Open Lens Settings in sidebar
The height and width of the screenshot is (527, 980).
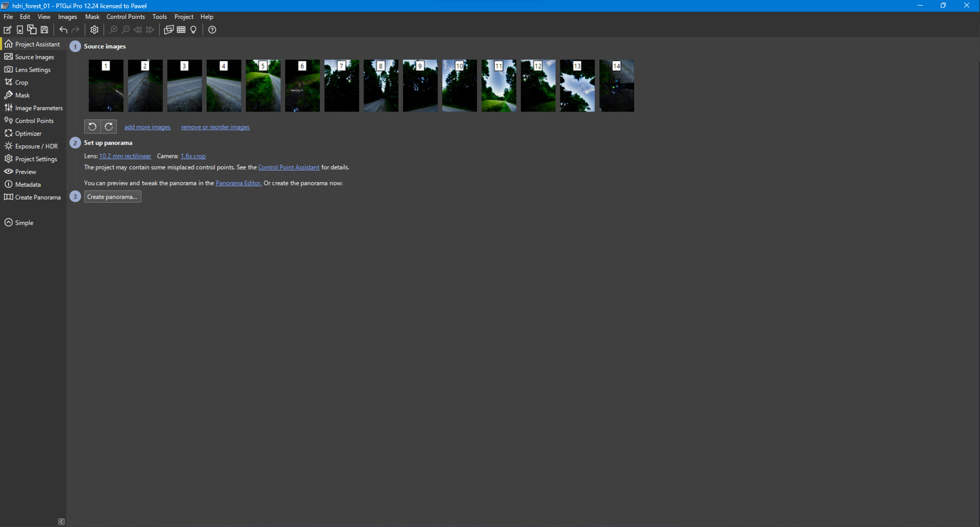click(x=33, y=69)
